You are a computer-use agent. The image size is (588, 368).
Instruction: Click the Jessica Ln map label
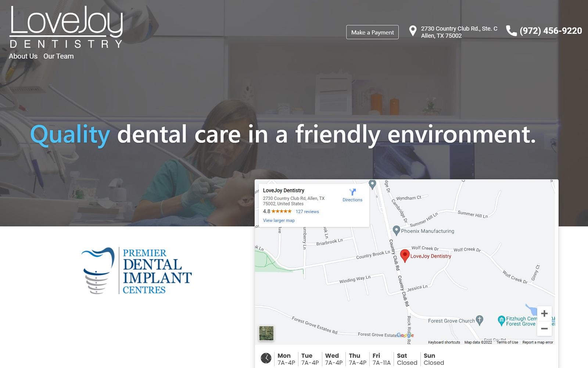(x=417, y=288)
